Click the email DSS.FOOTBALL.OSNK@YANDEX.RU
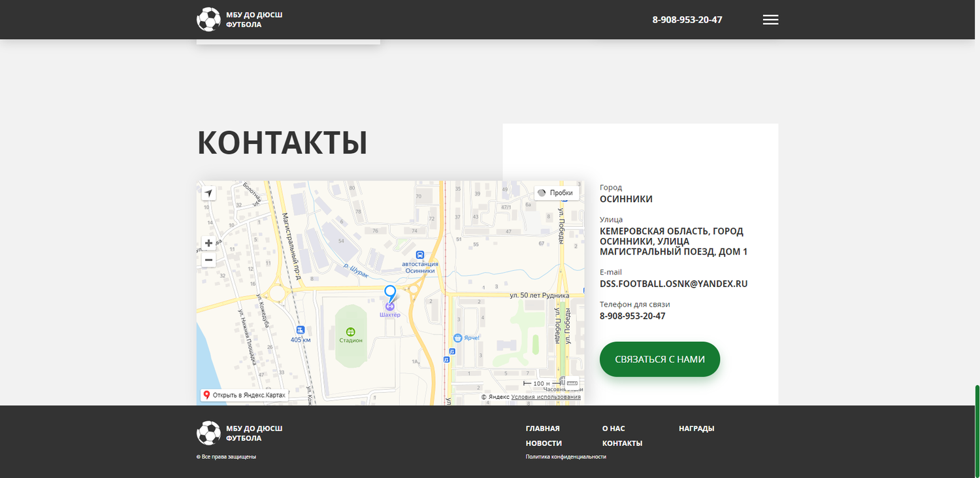980x478 pixels. coord(674,284)
